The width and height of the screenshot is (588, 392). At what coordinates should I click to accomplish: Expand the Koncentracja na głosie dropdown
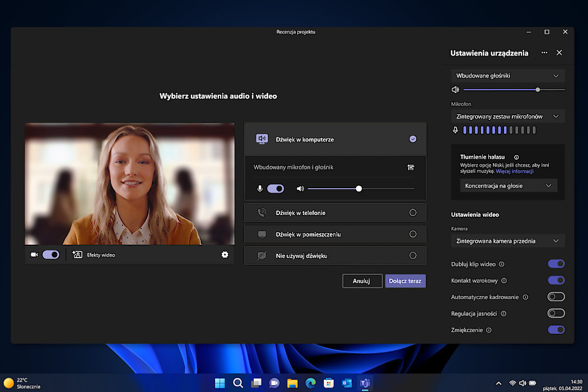click(508, 186)
